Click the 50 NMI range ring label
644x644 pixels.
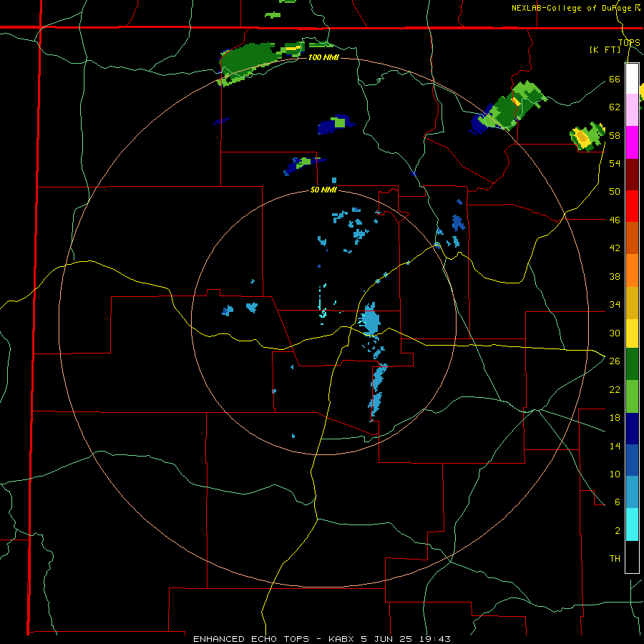tap(323, 190)
